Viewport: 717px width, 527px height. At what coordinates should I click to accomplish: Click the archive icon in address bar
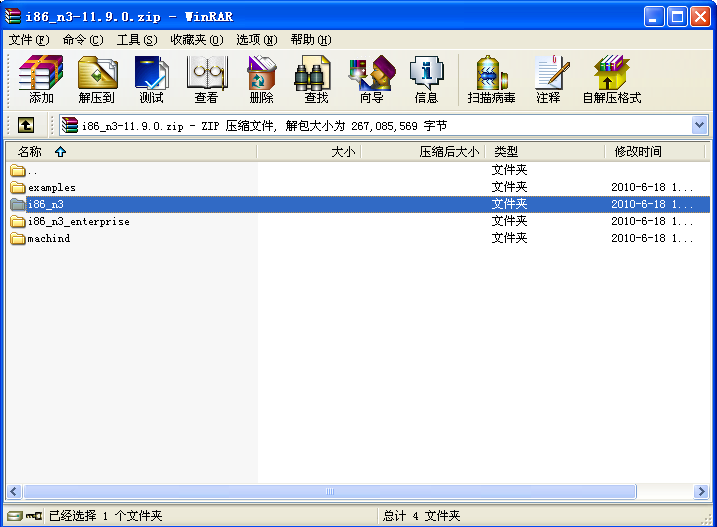point(70,125)
